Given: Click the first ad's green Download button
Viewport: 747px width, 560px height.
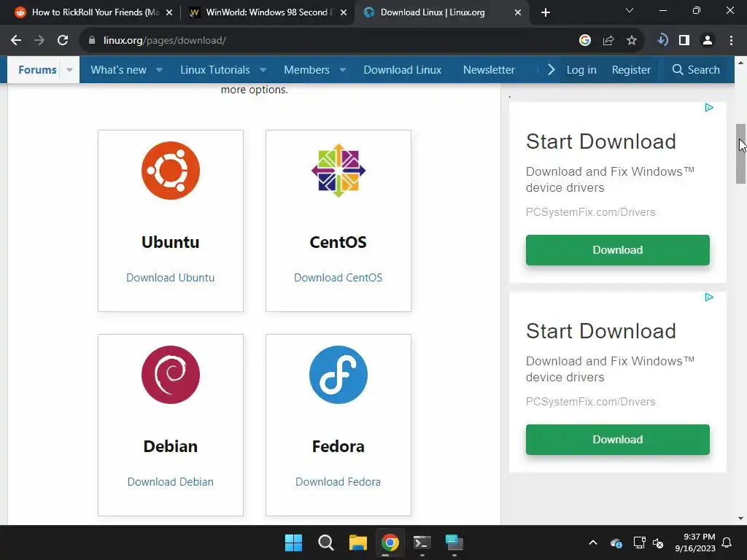Looking at the screenshot, I should (618, 250).
